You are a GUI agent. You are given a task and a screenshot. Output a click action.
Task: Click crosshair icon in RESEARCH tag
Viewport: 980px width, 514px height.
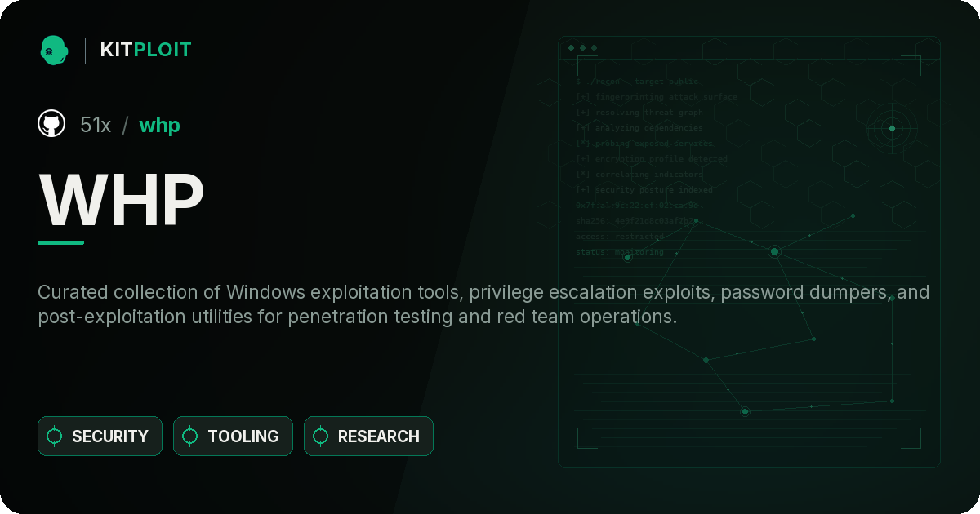point(321,436)
